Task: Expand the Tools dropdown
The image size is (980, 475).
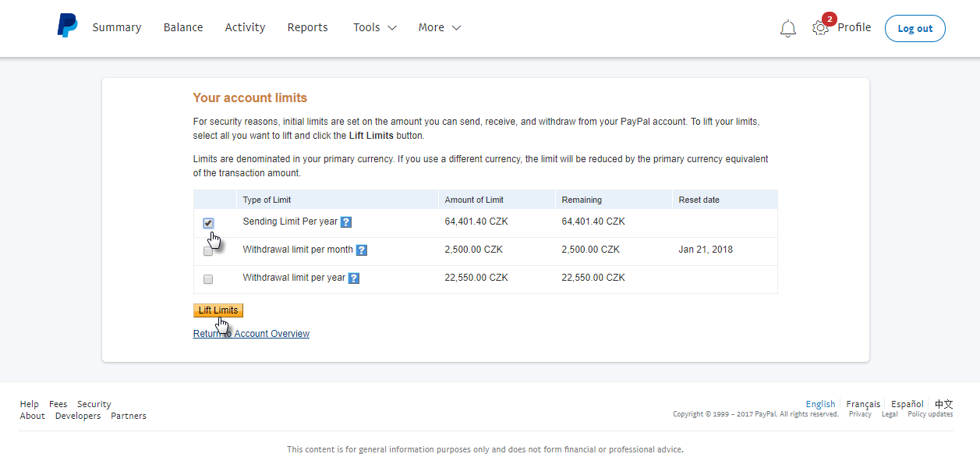Action: 374,27
